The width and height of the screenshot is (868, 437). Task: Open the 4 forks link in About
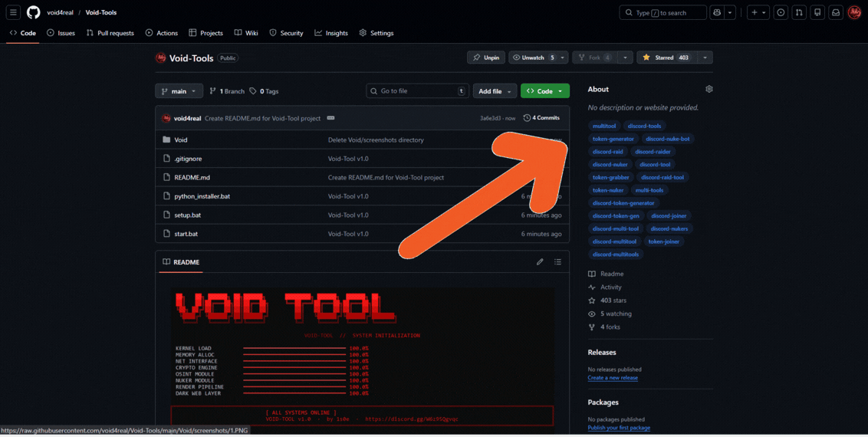(604, 327)
